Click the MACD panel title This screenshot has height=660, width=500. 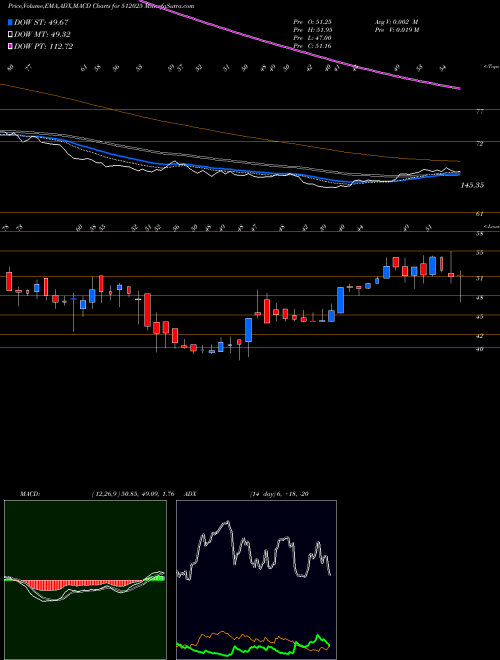pos(30,494)
